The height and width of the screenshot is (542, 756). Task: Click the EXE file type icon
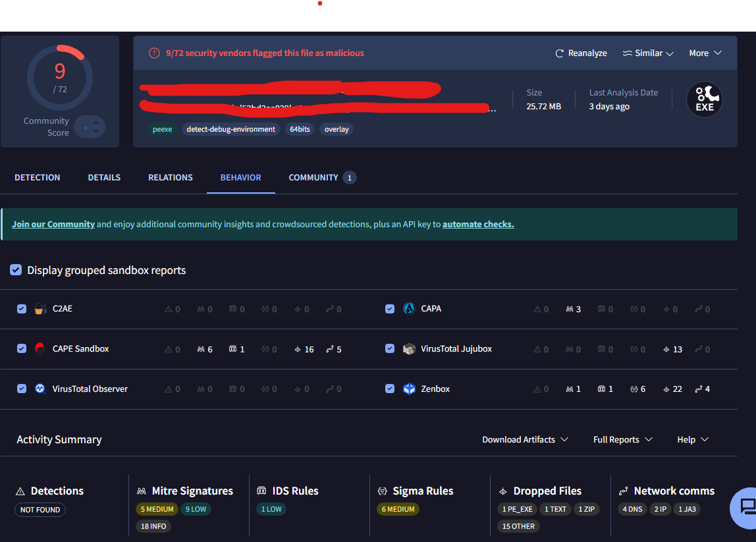[x=705, y=99]
